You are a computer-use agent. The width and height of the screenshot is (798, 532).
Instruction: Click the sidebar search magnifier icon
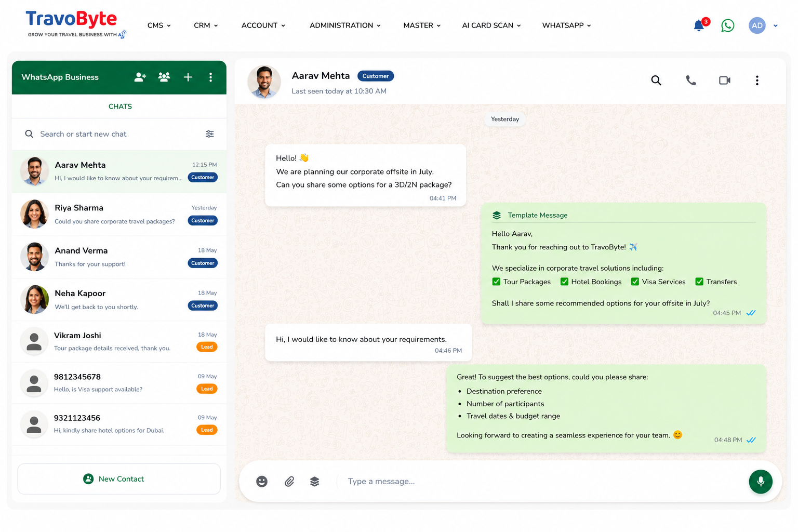coord(29,134)
